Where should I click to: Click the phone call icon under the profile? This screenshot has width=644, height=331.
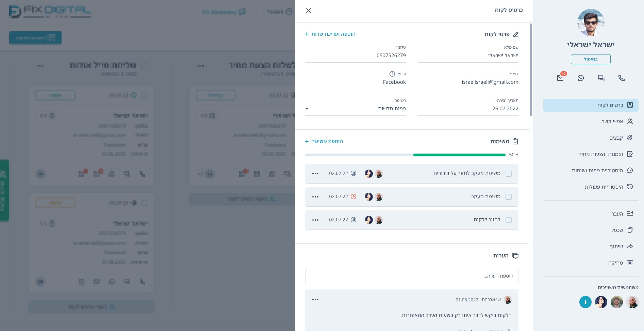622,78
